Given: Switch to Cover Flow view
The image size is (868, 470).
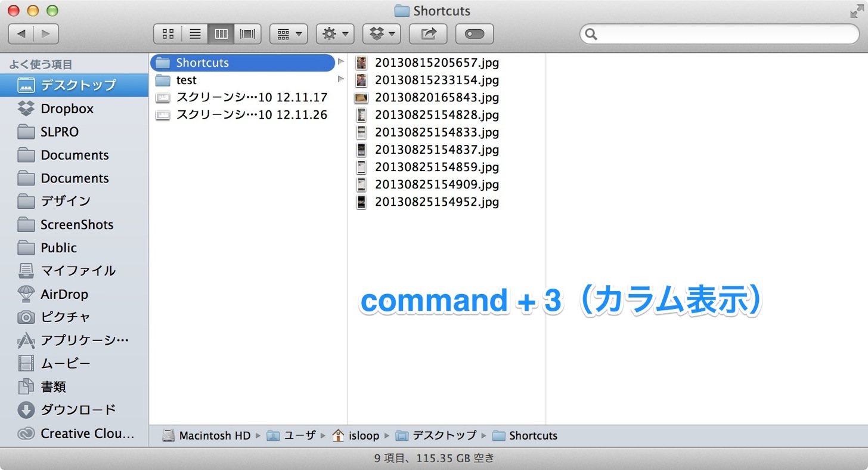Looking at the screenshot, I should [247, 34].
